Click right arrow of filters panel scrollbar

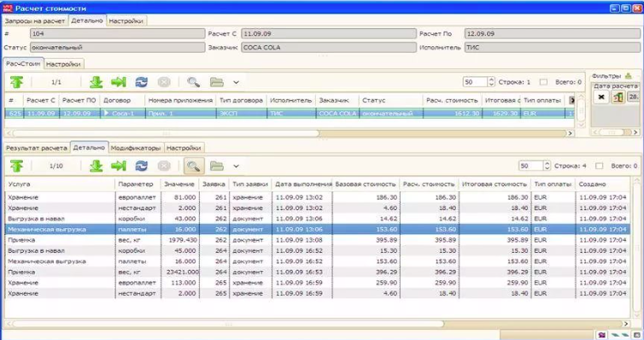(635, 132)
